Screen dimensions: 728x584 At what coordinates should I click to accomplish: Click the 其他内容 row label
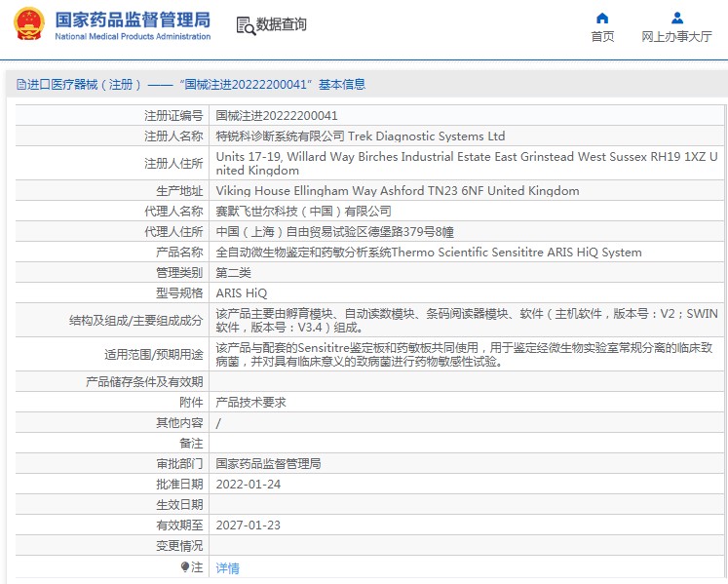tap(179, 423)
